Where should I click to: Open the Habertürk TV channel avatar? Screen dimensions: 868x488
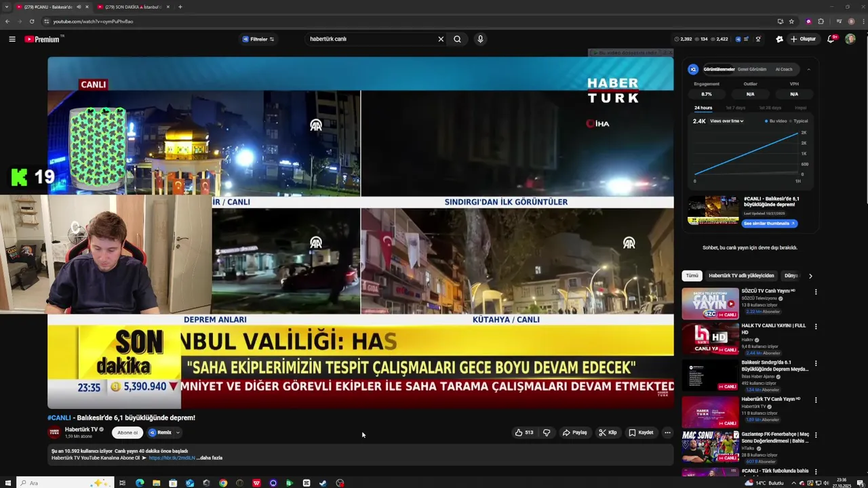coord(54,432)
